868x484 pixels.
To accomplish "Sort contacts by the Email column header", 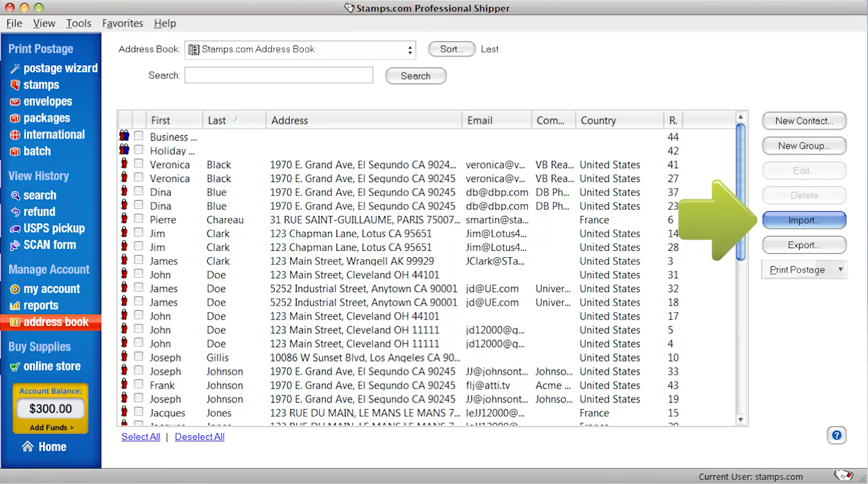I will [497, 120].
